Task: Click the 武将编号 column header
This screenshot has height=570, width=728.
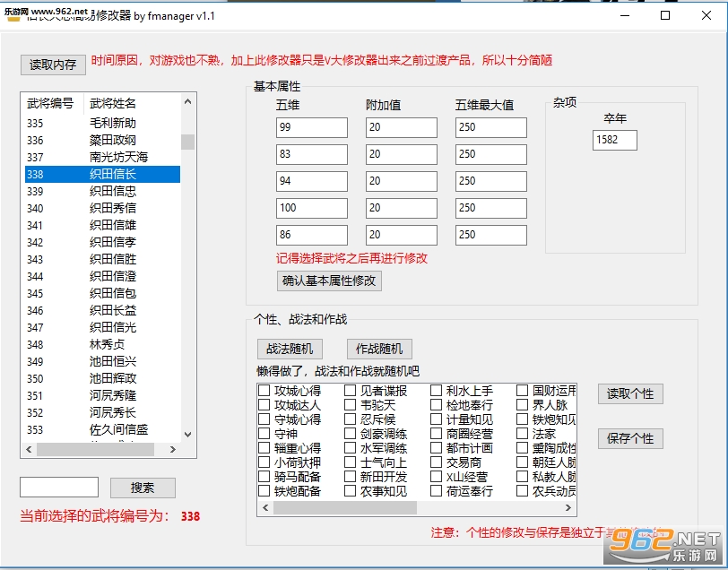Action: (50, 103)
